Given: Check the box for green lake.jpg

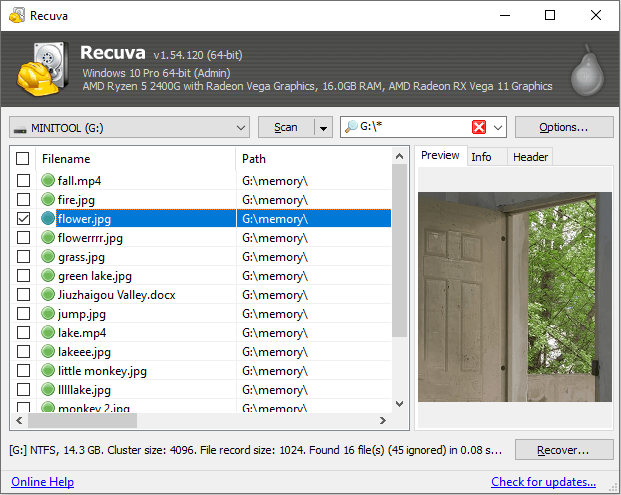Looking at the screenshot, I should tap(23, 276).
